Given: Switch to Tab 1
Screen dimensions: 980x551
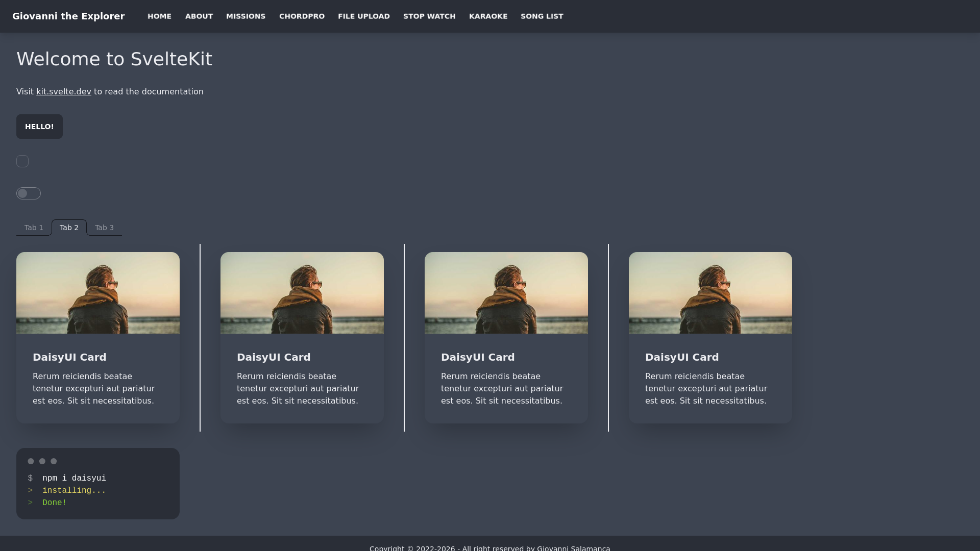Looking at the screenshot, I should [x=34, y=228].
